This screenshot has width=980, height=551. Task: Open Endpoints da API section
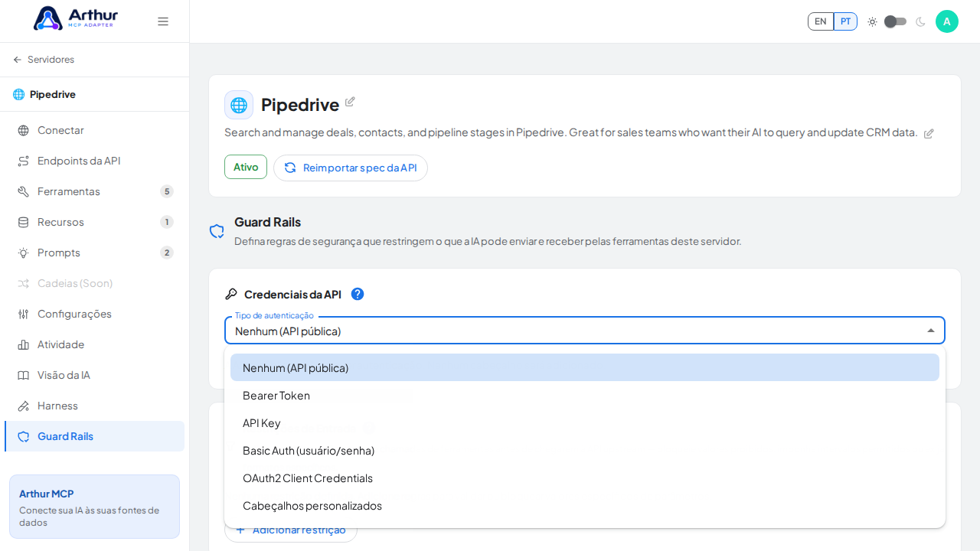pos(94,161)
